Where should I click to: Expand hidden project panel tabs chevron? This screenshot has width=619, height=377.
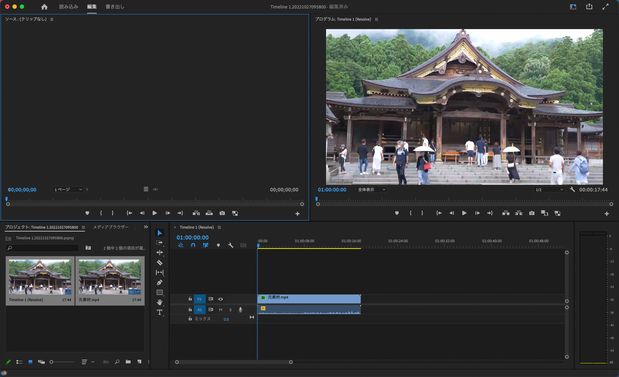[x=146, y=227]
